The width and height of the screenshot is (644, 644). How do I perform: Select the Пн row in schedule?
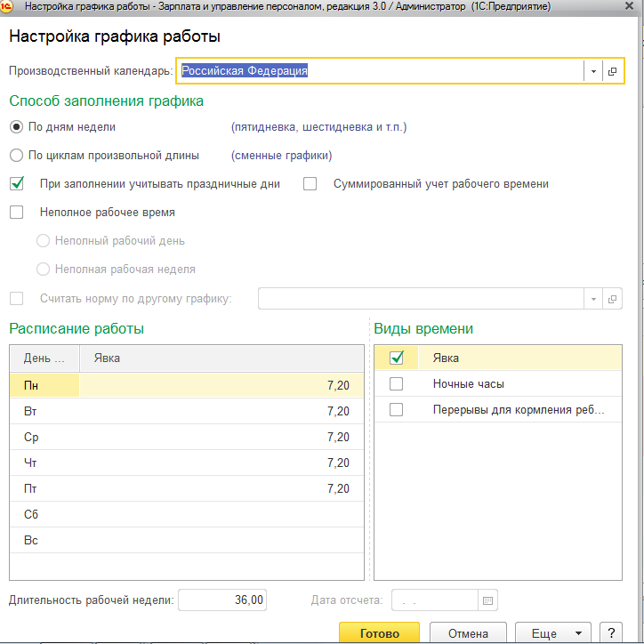coord(187,386)
